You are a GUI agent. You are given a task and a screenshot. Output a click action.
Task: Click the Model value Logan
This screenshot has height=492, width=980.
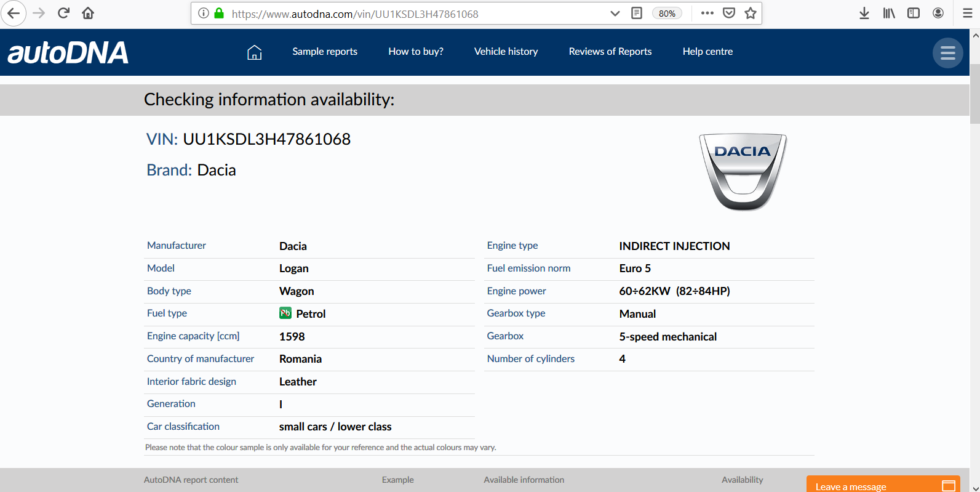294,268
